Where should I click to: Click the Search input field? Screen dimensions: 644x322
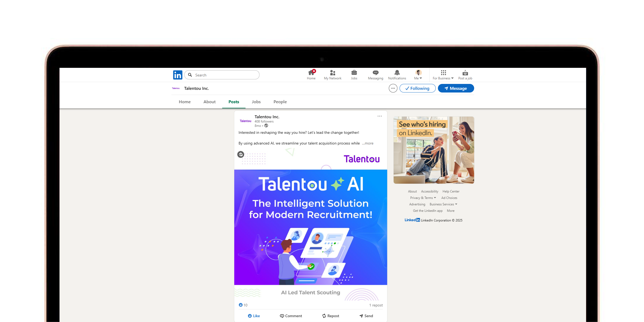[x=225, y=75]
